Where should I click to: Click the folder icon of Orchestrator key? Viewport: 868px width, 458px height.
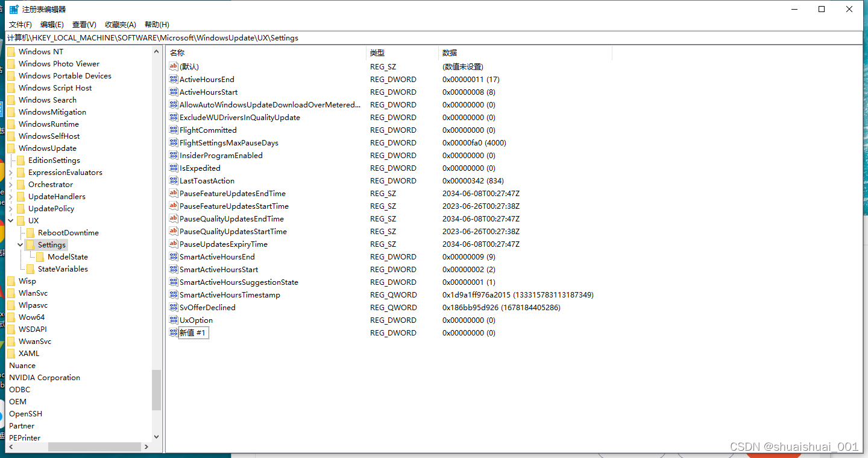coord(21,184)
